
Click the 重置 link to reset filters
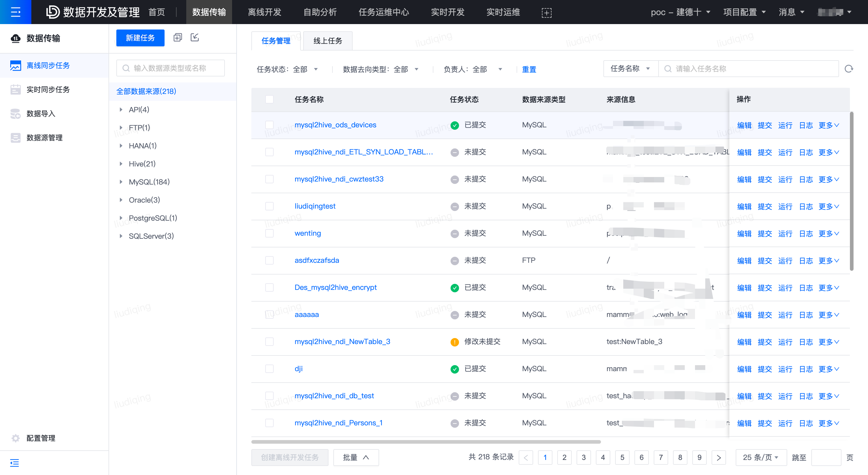click(529, 69)
